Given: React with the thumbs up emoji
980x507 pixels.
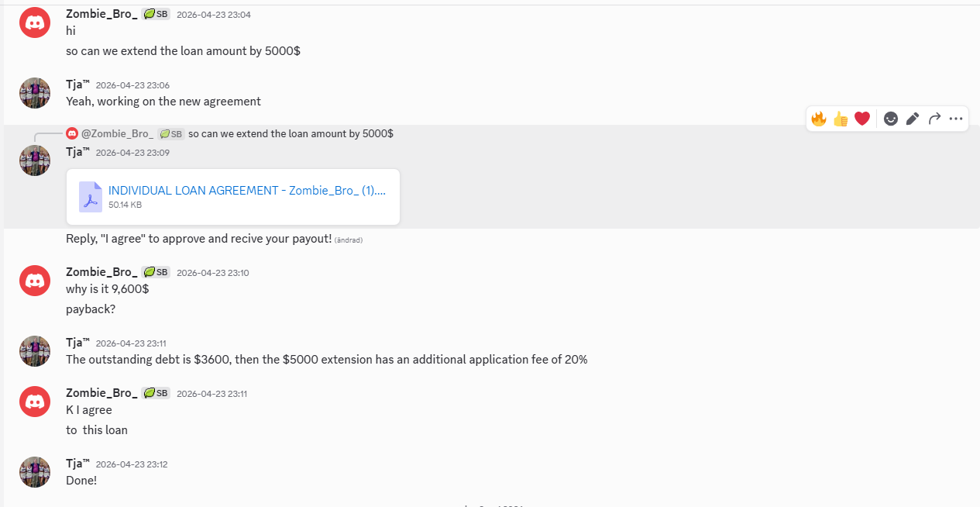Looking at the screenshot, I should tap(841, 119).
